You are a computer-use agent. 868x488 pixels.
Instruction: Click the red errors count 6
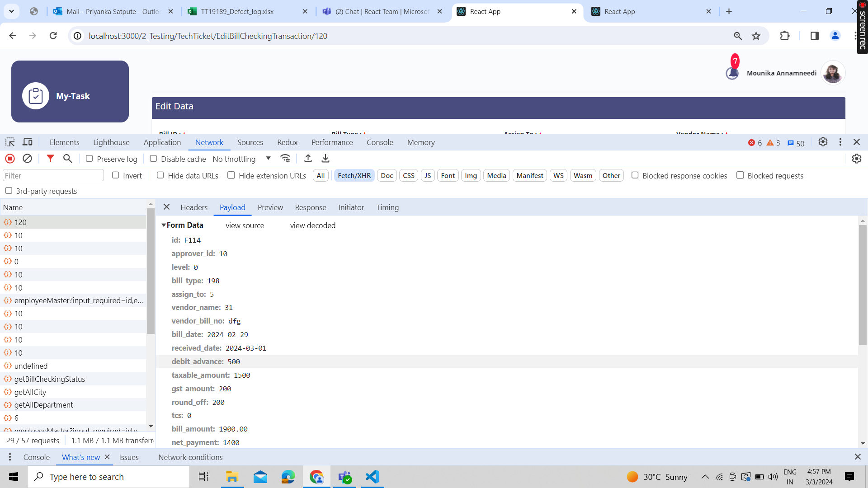[755, 143]
